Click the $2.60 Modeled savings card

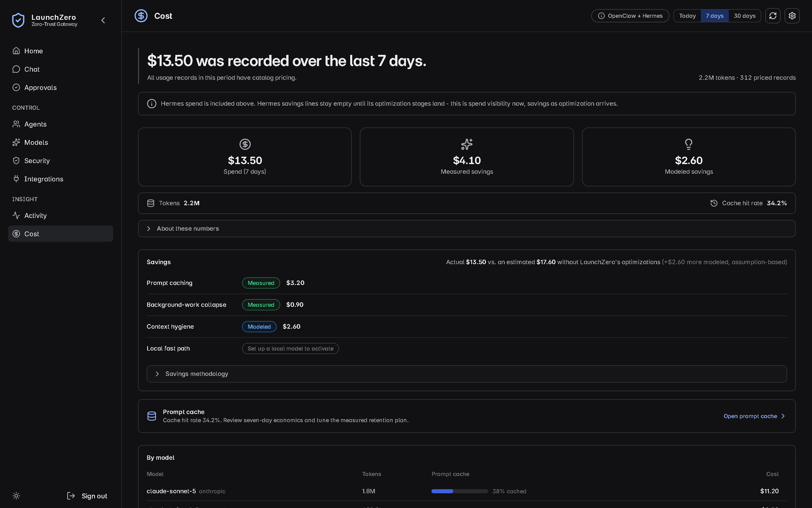coord(688,157)
